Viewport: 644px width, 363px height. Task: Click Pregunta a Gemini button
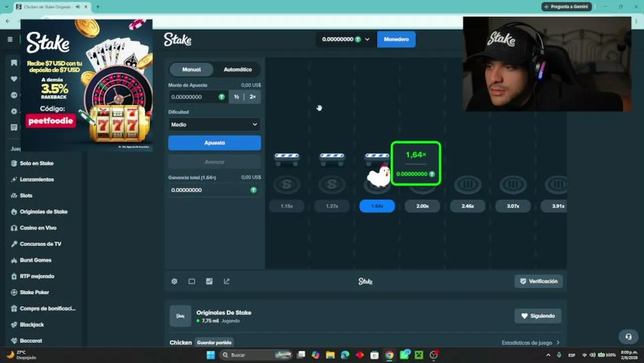click(x=566, y=7)
